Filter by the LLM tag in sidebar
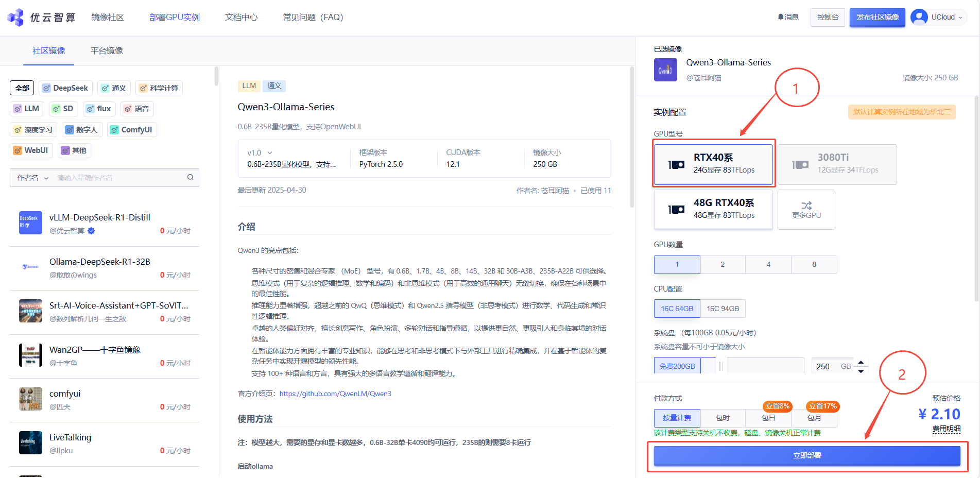Viewport: 980px width, 478px height. [x=27, y=109]
